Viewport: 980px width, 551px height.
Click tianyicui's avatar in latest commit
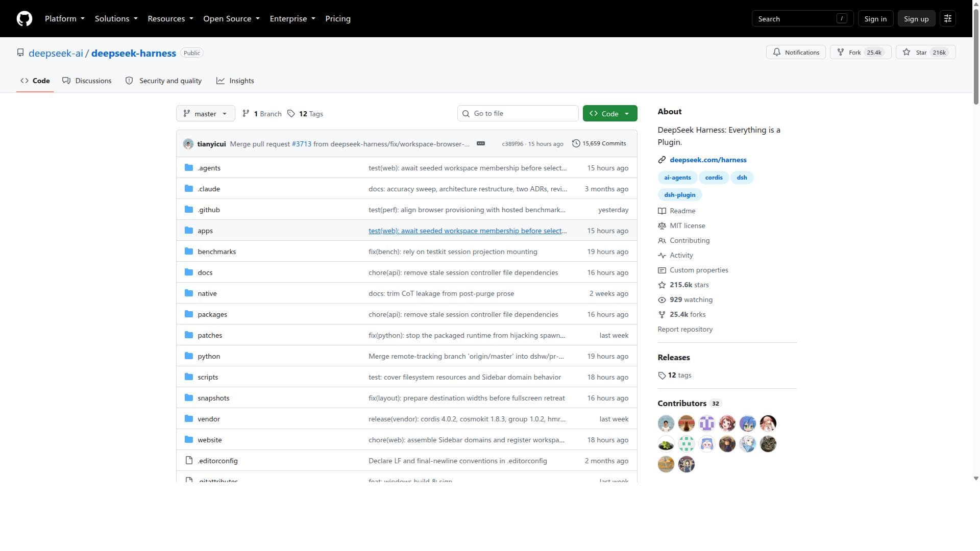[x=188, y=144]
